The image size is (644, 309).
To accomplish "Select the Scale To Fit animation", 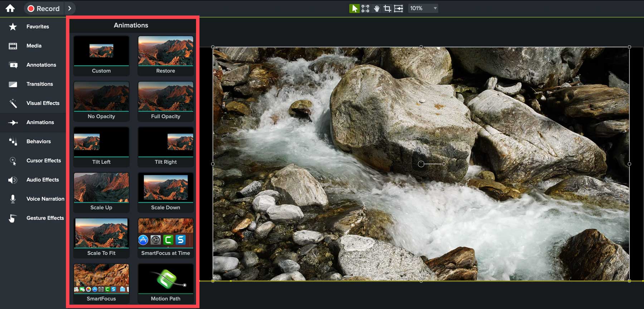I will pos(101,238).
